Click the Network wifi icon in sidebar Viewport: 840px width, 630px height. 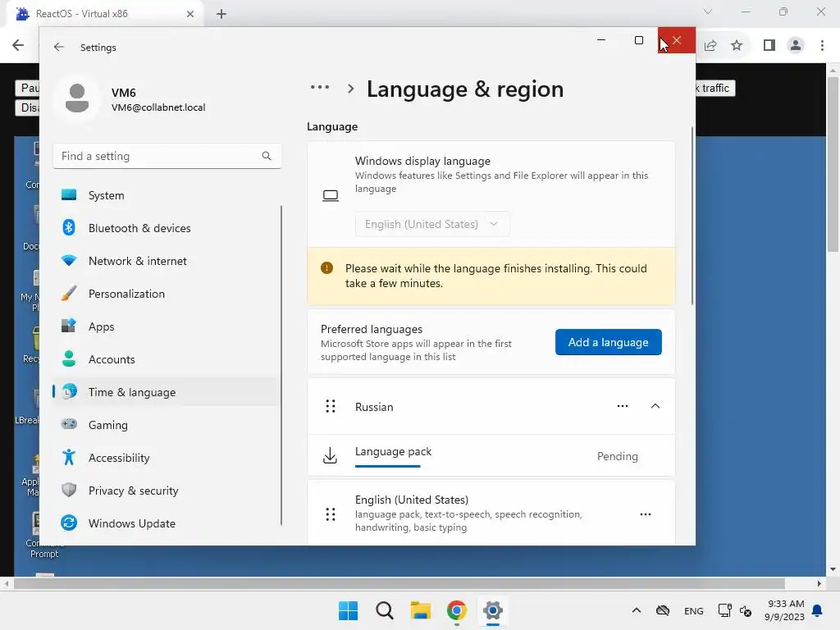69,261
